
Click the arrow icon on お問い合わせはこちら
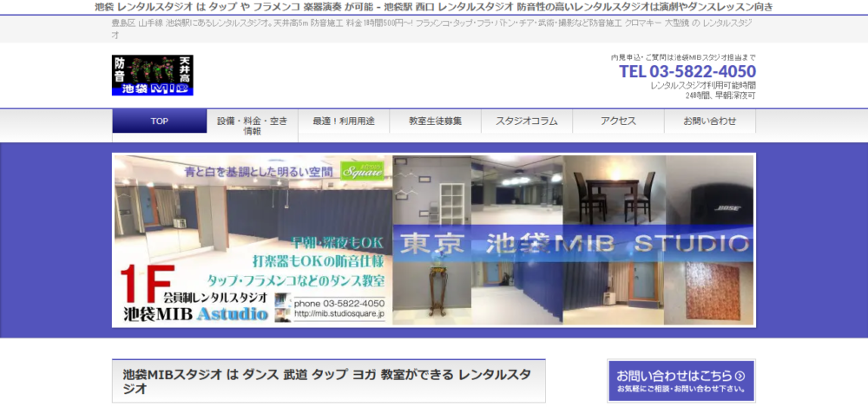[x=740, y=376]
